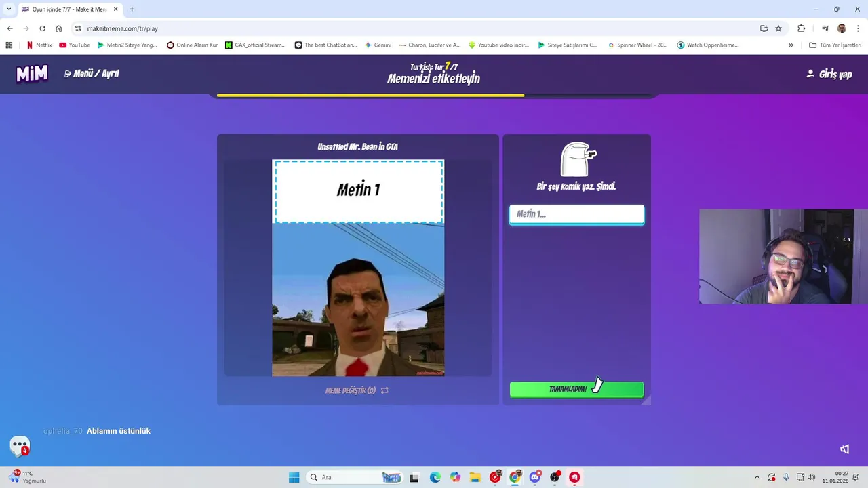Expand hidden bookmarks chevron
The width and height of the screenshot is (868, 488).
coord(791,45)
